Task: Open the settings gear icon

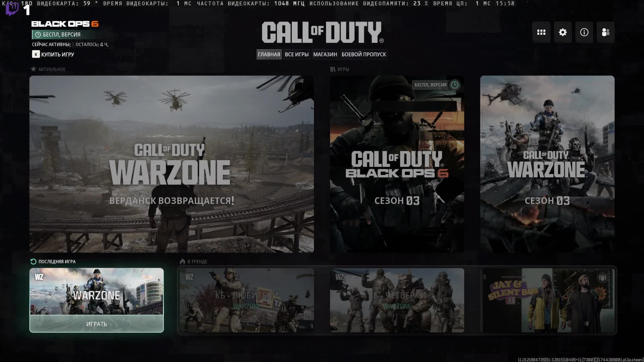Action: point(562,32)
